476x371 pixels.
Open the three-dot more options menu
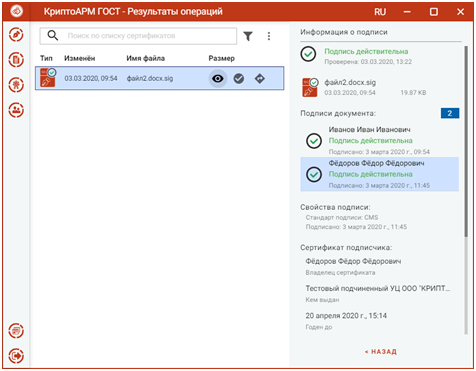coord(269,36)
